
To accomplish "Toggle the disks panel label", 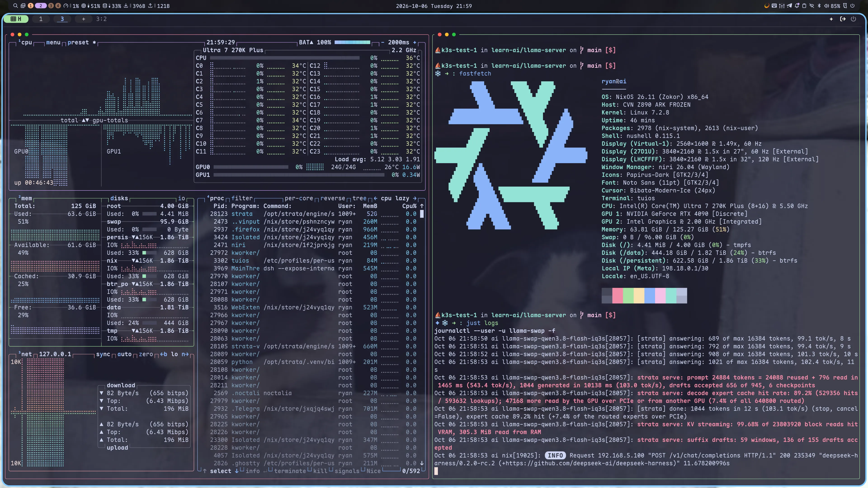I will [x=119, y=198].
